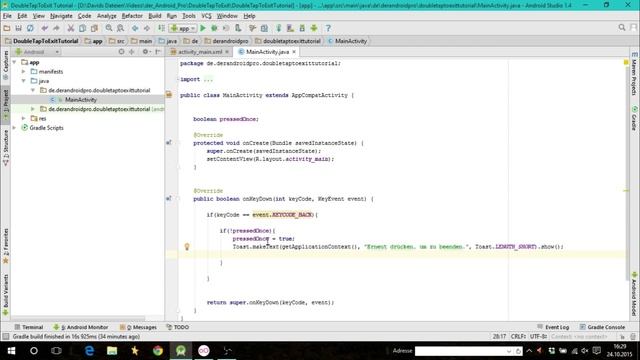Expand the androidTest package node
640x360 pixels.
pos(33,109)
